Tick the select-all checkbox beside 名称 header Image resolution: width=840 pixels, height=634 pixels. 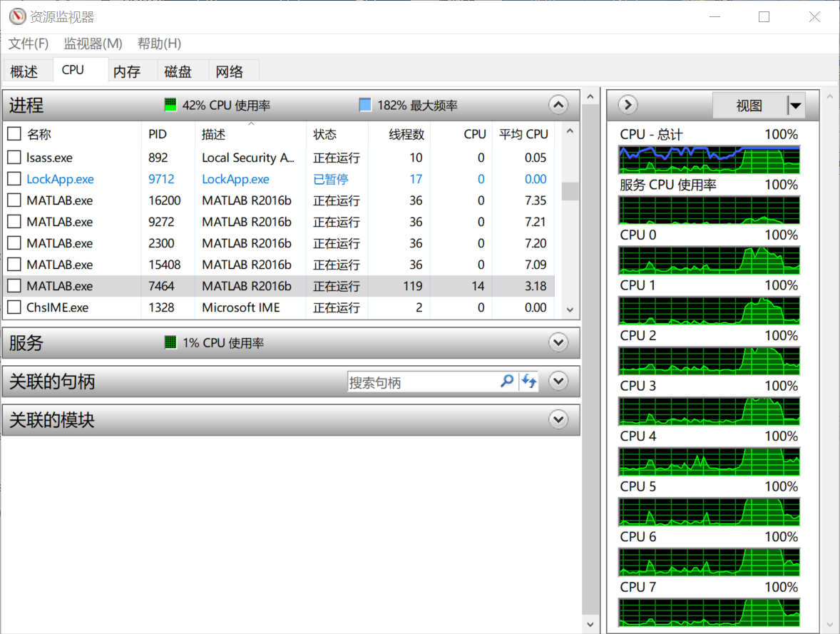14,134
